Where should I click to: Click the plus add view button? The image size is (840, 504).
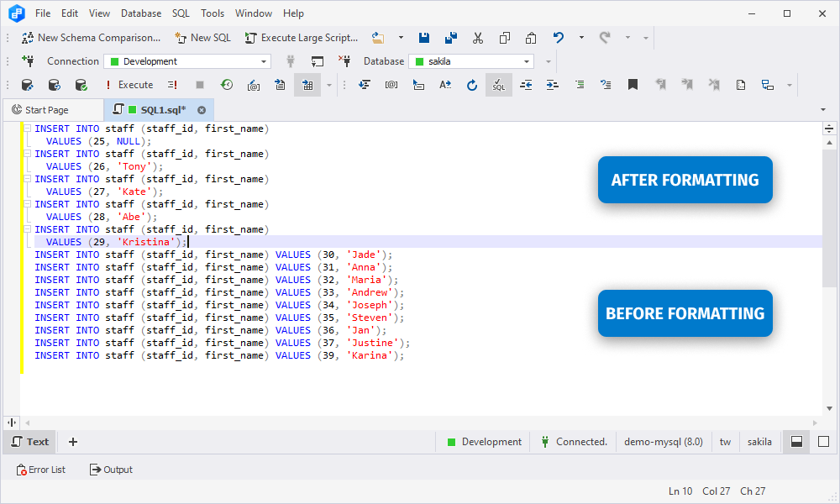pyautogui.click(x=73, y=442)
